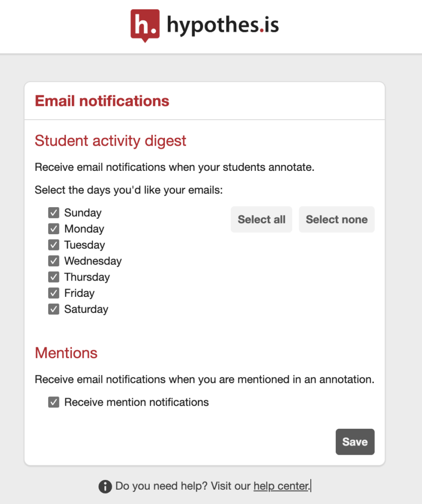The height and width of the screenshot is (504, 422).
Task: Uncheck the Saturday checkbox
Action: click(54, 309)
